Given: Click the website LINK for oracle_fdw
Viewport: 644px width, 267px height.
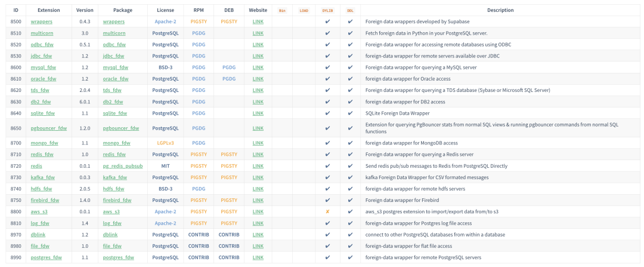Looking at the screenshot, I should 258,79.
